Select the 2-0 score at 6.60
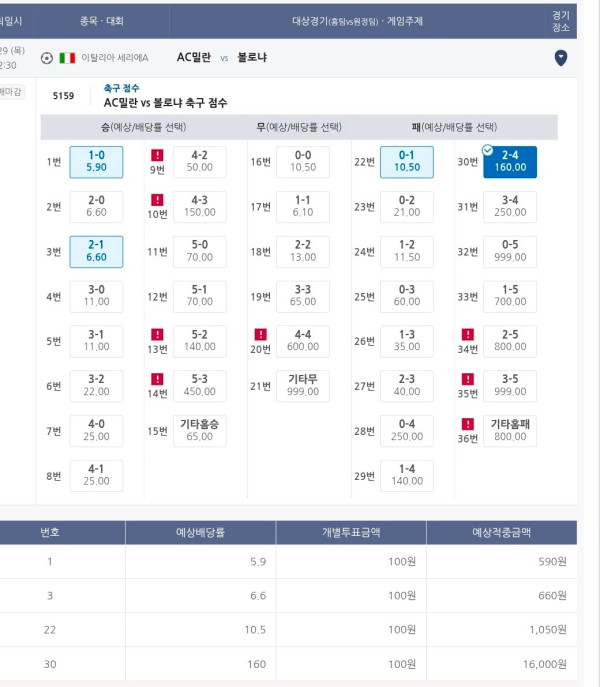The height and width of the screenshot is (687, 600). tap(96, 207)
